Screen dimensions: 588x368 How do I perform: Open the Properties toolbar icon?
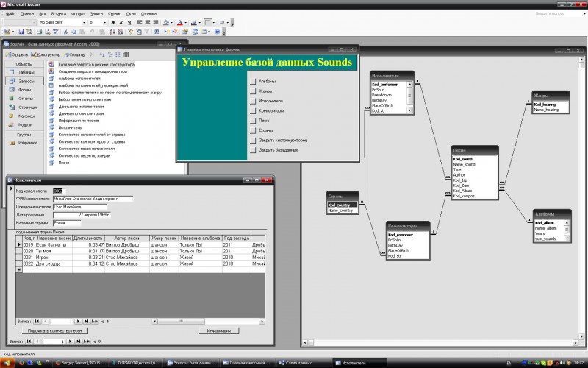[x=185, y=32]
